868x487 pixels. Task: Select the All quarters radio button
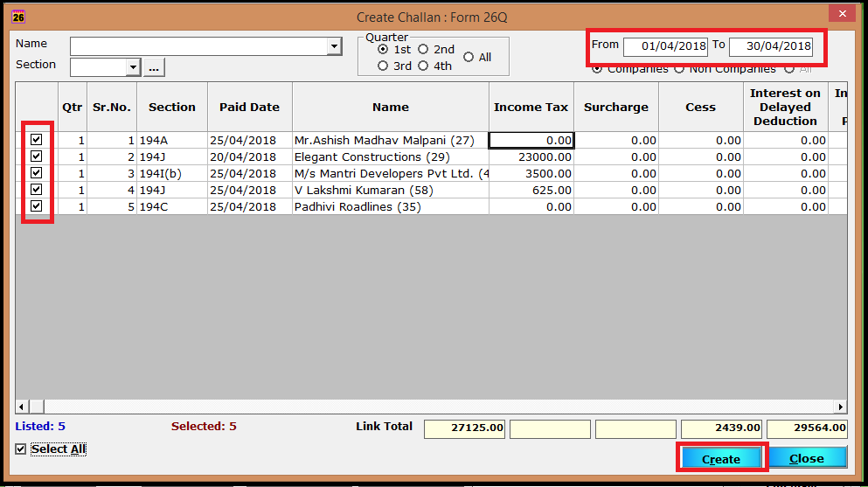(x=469, y=57)
